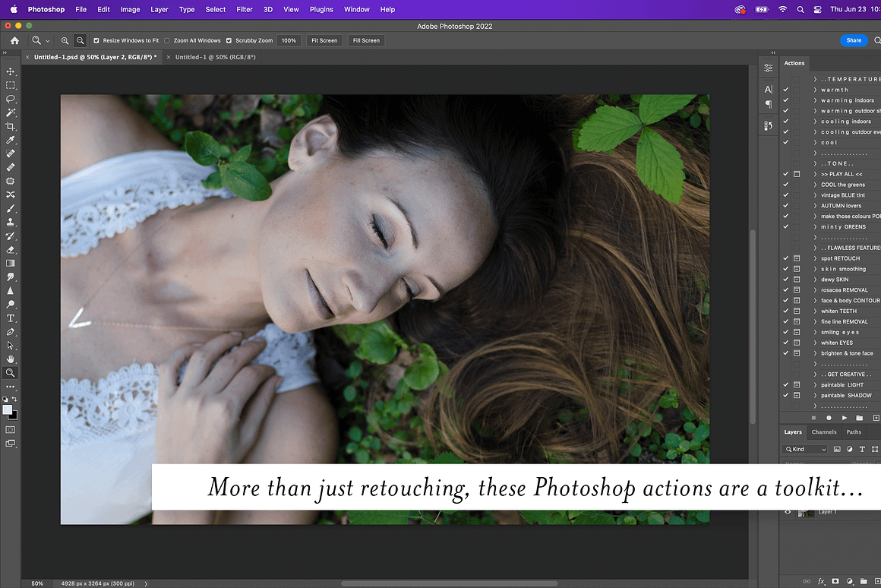Click the Share button

tap(854, 40)
